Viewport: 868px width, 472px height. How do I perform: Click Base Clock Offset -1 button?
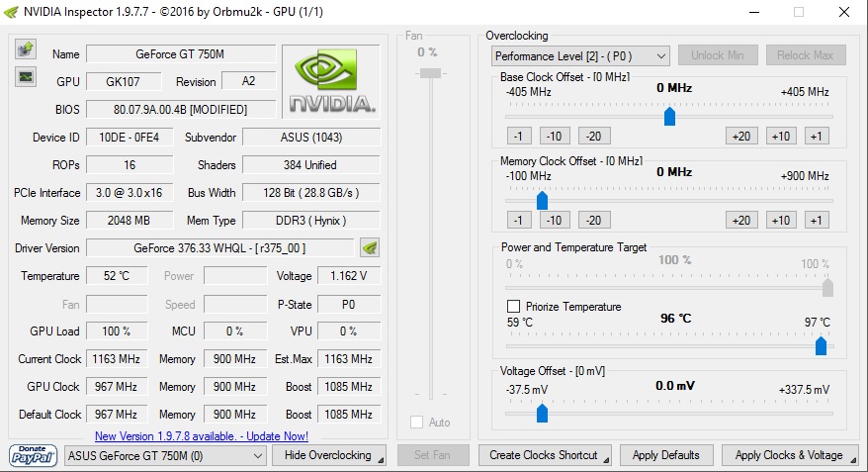click(519, 137)
